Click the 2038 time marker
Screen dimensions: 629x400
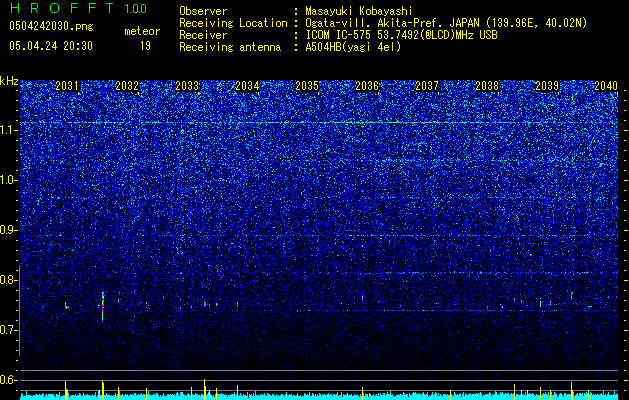tap(487, 86)
